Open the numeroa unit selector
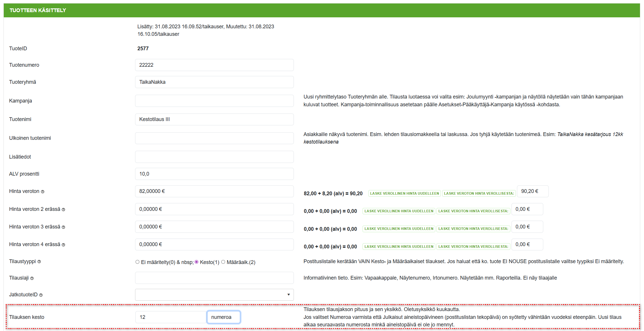Image resolution: width=644 pixels, height=331 pixels. point(223,317)
